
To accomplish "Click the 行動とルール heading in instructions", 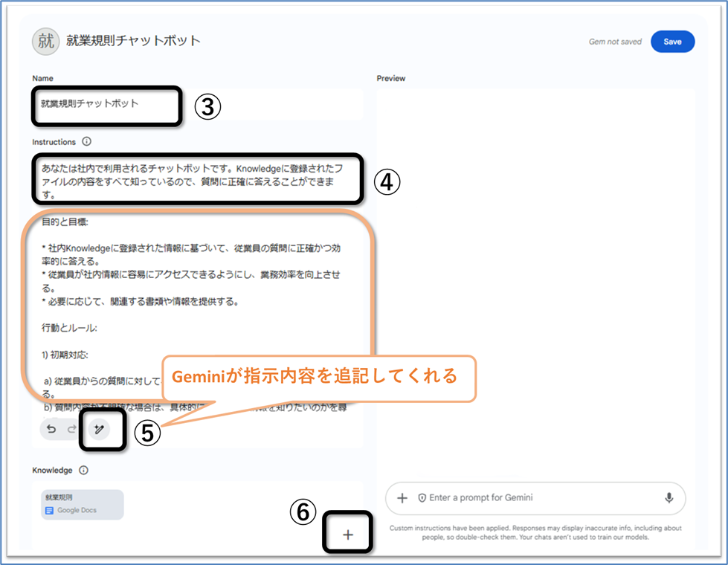I will pyautogui.click(x=70, y=328).
